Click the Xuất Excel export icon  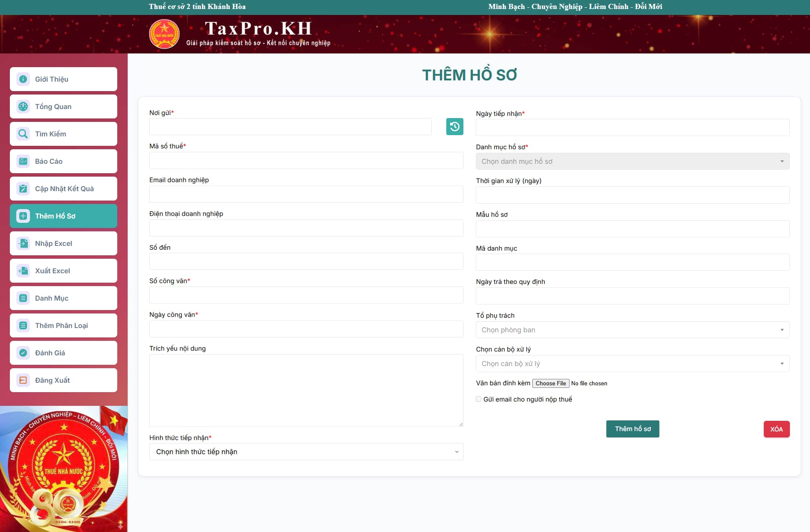coord(23,271)
